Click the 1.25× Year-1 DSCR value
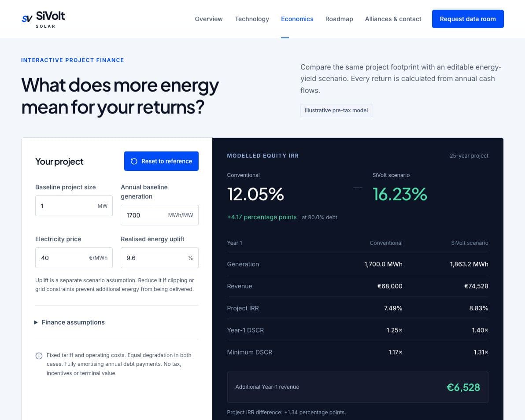This screenshot has height=420, width=525. pyautogui.click(x=395, y=330)
